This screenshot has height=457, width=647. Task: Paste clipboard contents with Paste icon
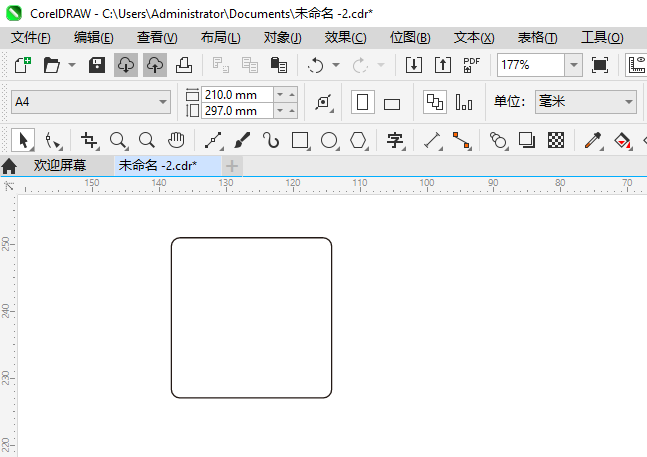tap(279, 65)
